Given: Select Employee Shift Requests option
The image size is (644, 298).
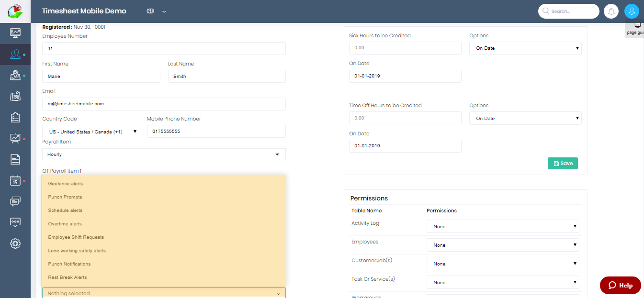Looking at the screenshot, I should [x=164, y=237].
